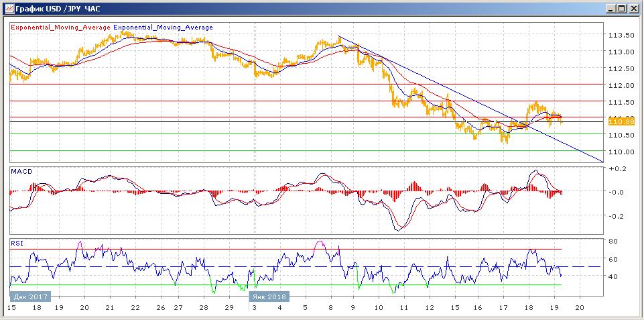Minimize the USD/JPY chart window
Image resolution: width=644 pixels, height=320 pixels.
610,8
